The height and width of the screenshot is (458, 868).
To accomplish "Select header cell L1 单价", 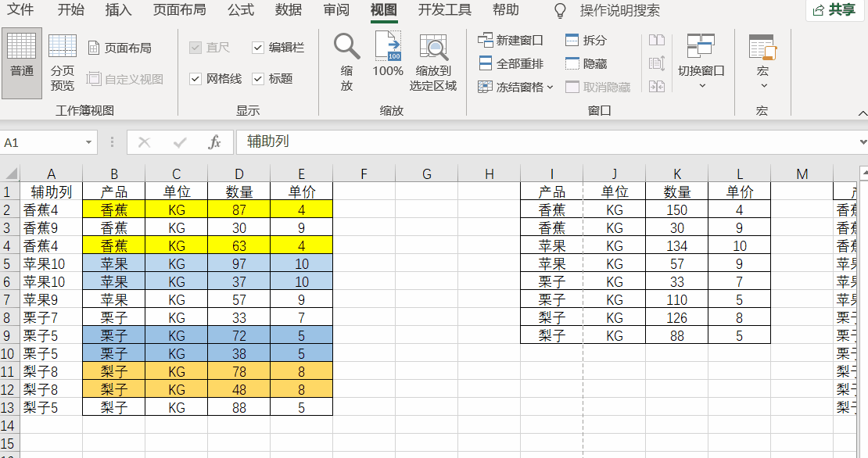I will (739, 191).
